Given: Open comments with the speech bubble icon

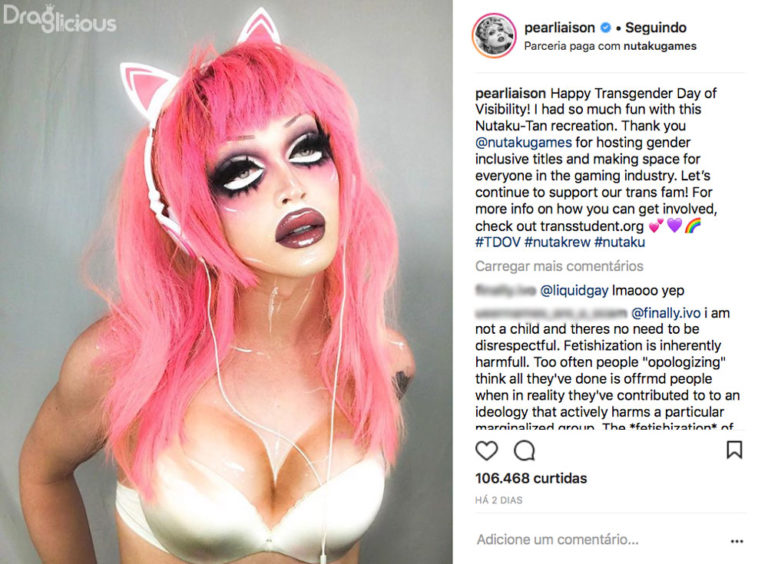Looking at the screenshot, I should (x=524, y=450).
